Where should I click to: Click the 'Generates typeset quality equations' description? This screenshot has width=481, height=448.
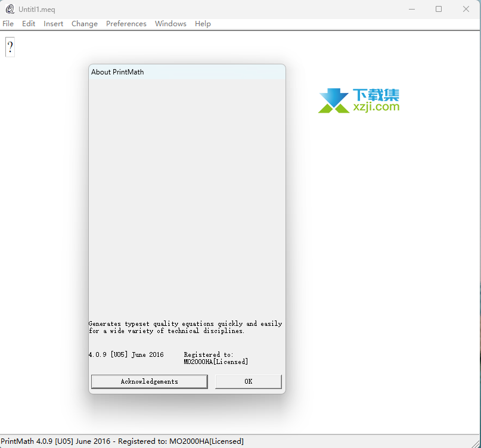pyautogui.click(x=185, y=327)
